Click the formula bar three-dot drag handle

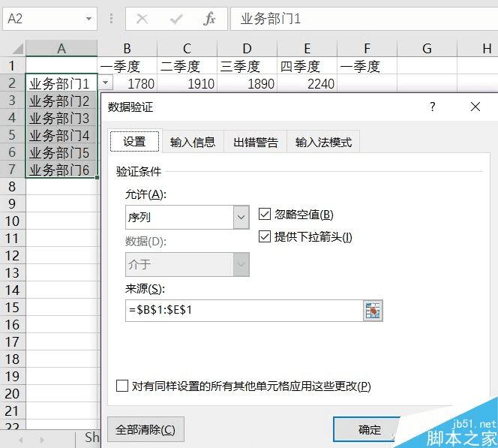tap(111, 19)
